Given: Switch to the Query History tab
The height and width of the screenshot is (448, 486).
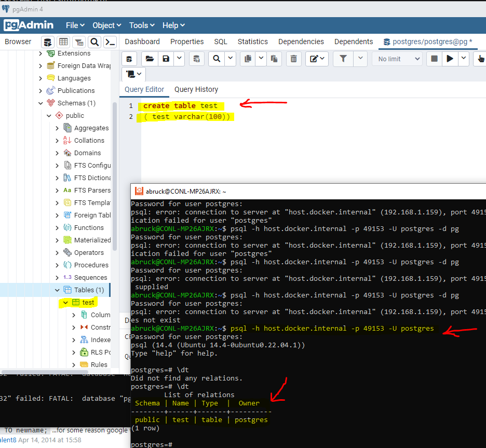Looking at the screenshot, I should pos(196,89).
